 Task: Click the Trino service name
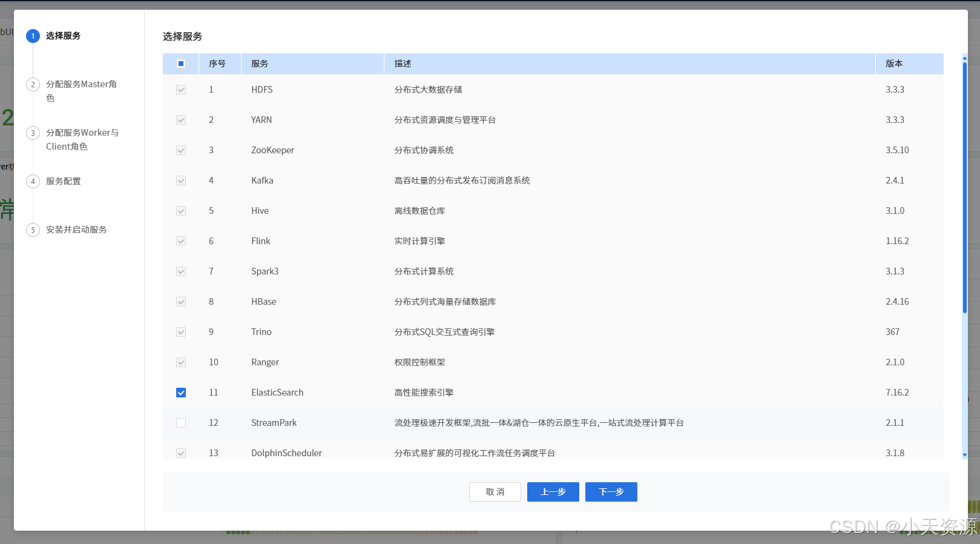tap(261, 332)
